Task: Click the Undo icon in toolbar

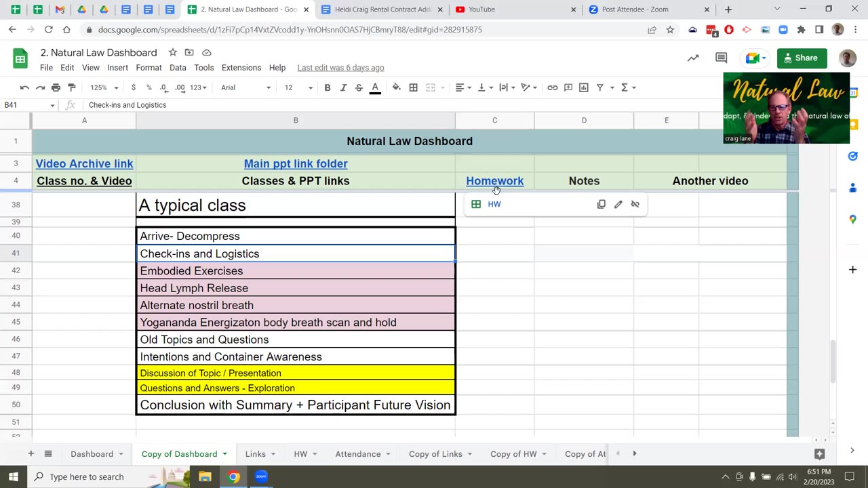Action: click(x=24, y=87)
